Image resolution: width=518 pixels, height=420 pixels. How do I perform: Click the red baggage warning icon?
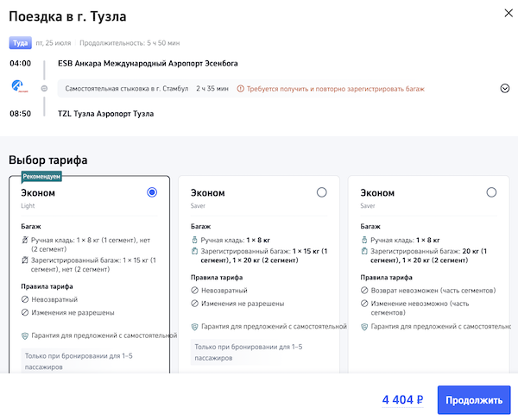tap(241, 88)
